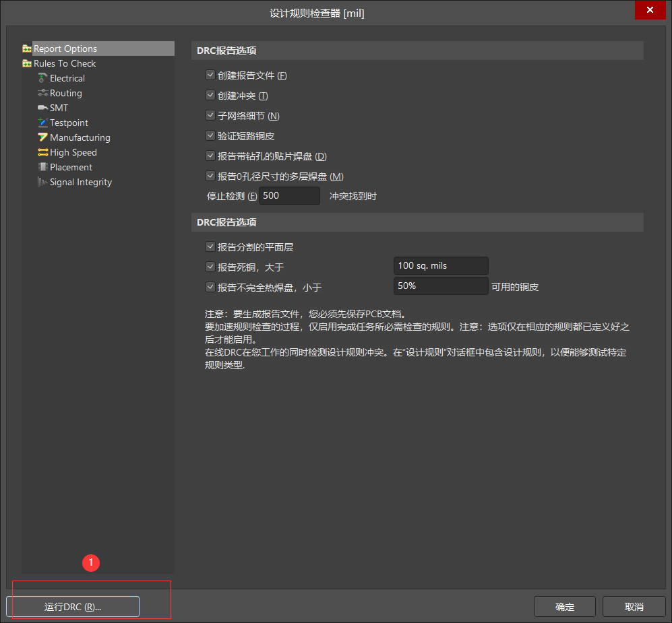Toggle 报告分割的平面层 checkbox
The height and width of the screenshot is (623, 672).
point(210,247)
